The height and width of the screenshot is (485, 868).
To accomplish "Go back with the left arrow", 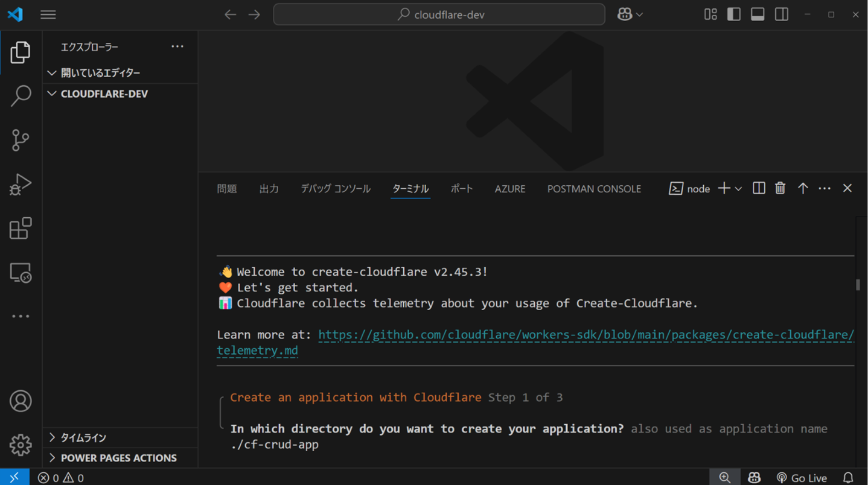I will [x=230, y=14].
